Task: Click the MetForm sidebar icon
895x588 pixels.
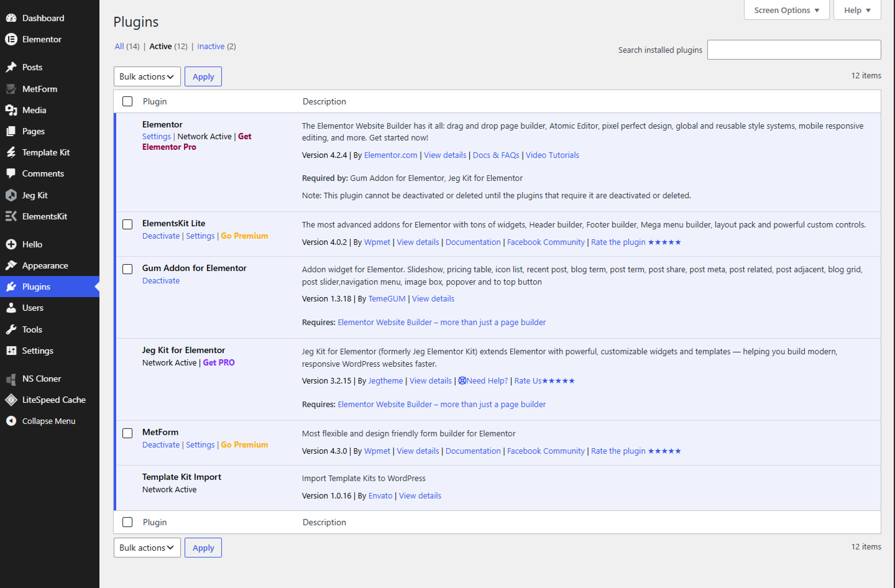Action: pyautogui.click(x=11, y=89)
